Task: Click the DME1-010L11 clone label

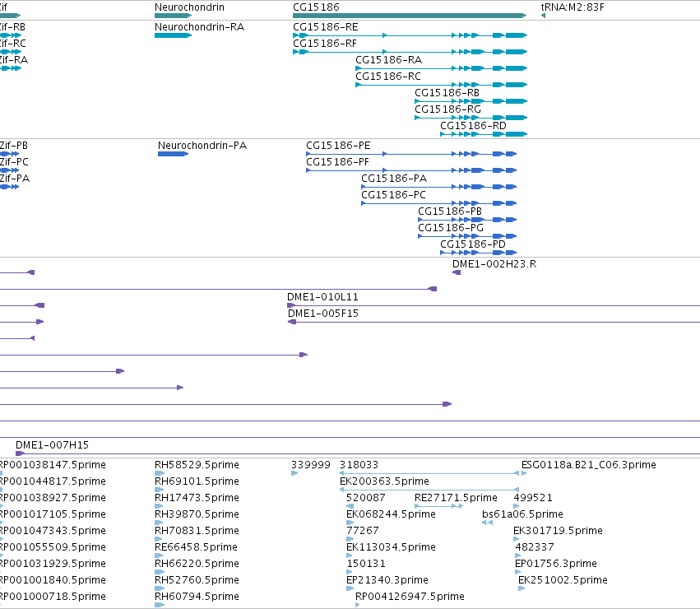Action: tap(322, 297)
